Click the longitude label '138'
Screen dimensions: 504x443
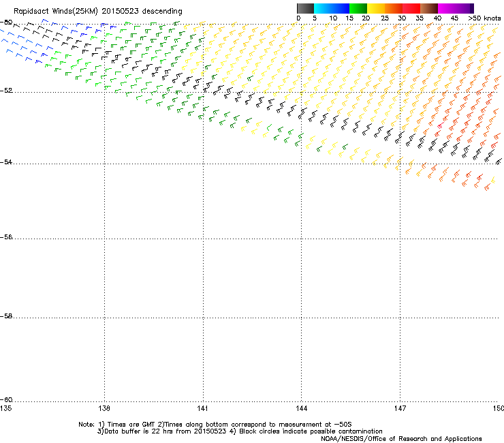(104, 408)
